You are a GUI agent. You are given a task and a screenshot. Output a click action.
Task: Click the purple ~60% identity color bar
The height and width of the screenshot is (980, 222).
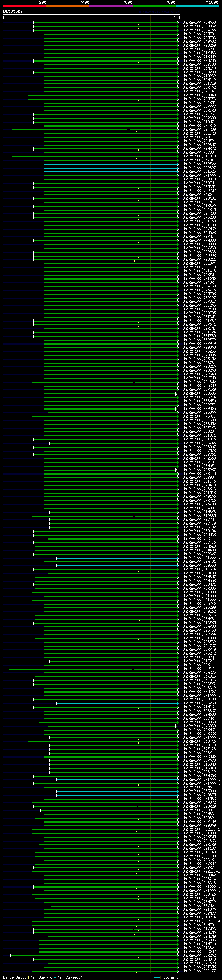(x=111, y=6)
